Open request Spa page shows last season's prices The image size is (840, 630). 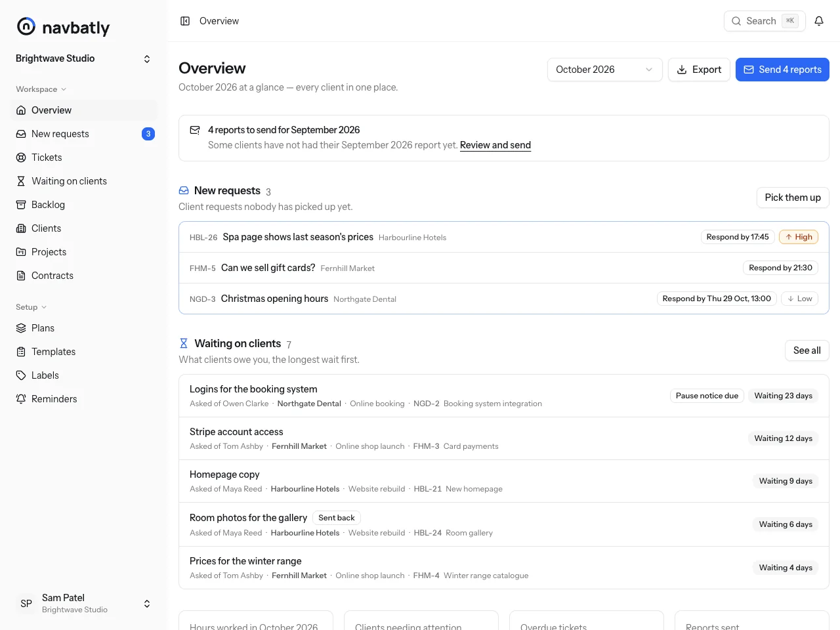(x=504, y=237)
